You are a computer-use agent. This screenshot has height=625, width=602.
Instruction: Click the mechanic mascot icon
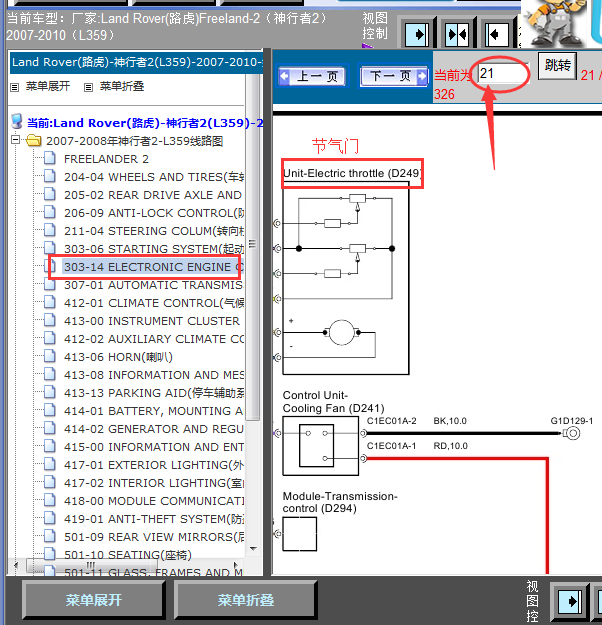(x=553, y=23)
